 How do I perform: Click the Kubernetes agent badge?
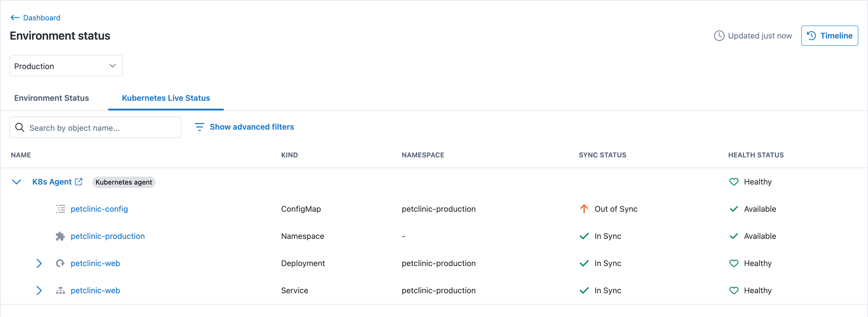click(124, 182)
